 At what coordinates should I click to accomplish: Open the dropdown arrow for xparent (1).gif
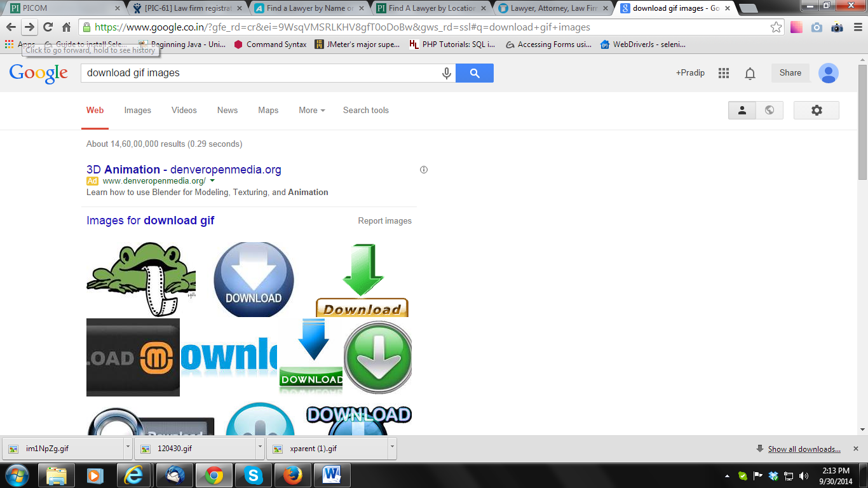click(392, 447)
